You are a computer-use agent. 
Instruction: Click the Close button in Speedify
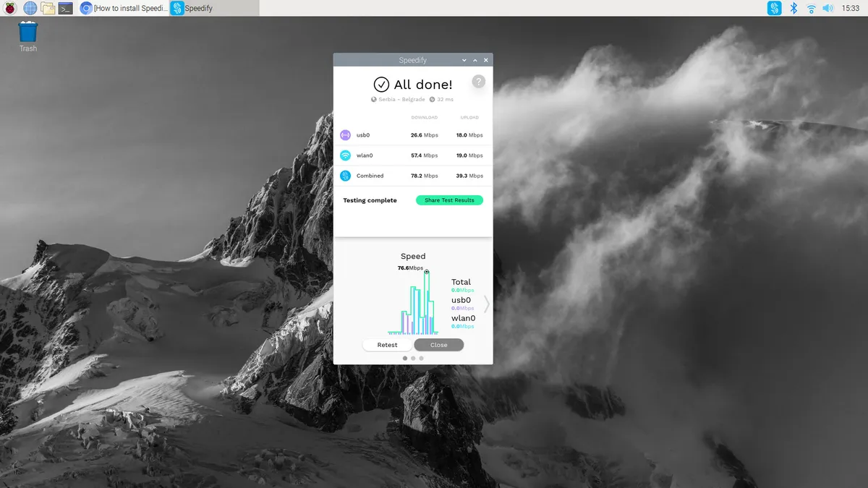coord(439,345)
